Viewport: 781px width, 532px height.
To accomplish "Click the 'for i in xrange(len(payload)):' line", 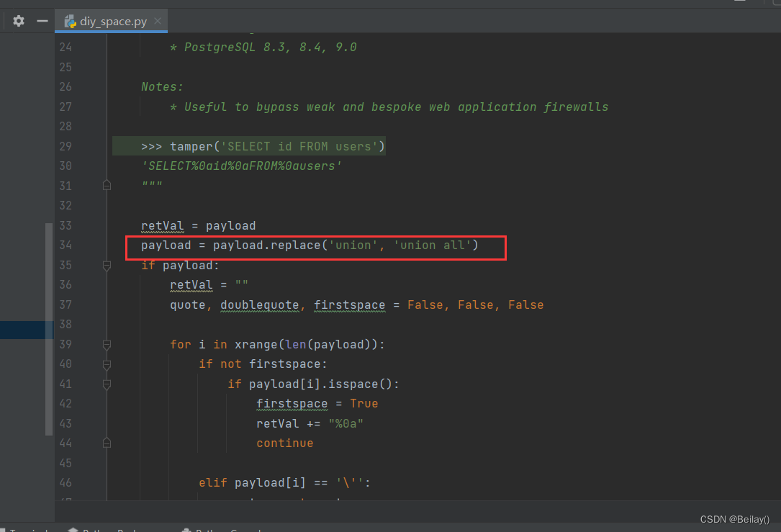I will (277, 344).
